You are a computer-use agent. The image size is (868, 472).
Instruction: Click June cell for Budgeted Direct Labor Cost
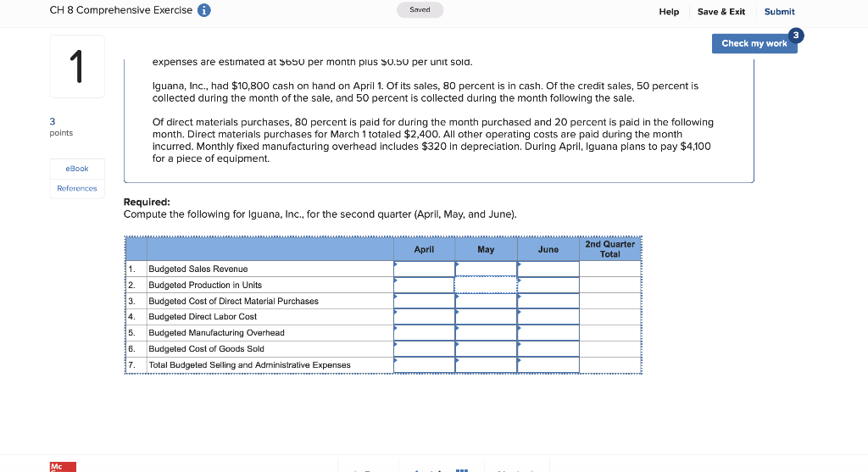click(x=548, y=317)
